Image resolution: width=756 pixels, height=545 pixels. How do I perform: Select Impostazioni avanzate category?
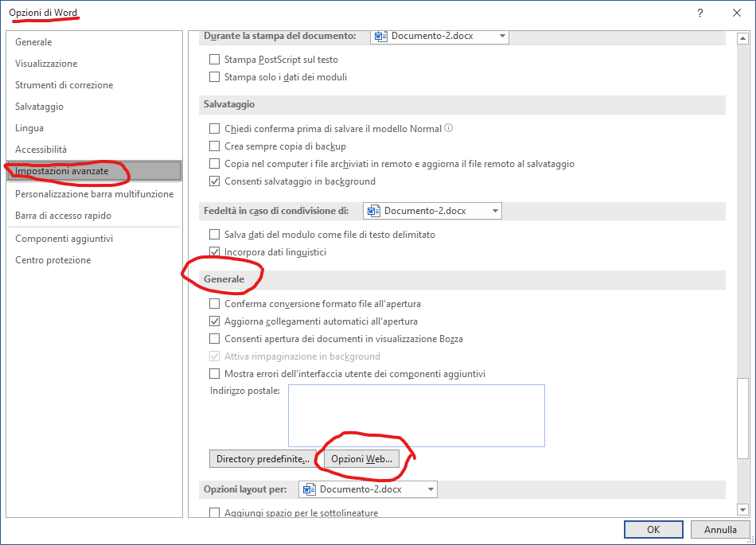[x=94, y=171]
